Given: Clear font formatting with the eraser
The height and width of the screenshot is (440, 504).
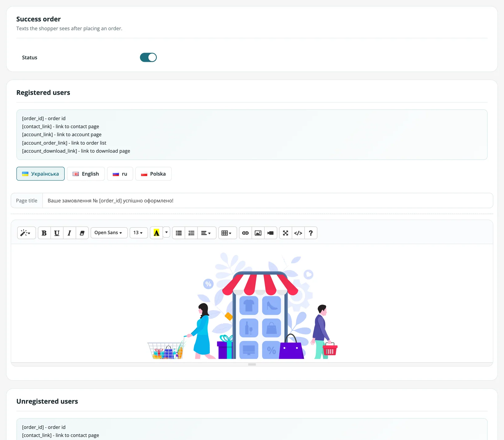Looking at the screenshot, I should pyautogui.click(x=82, y=233).
